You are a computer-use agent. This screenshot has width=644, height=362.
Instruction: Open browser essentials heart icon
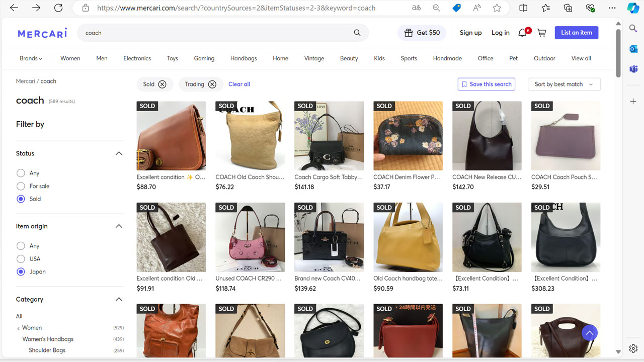click(x=590, y=8)
